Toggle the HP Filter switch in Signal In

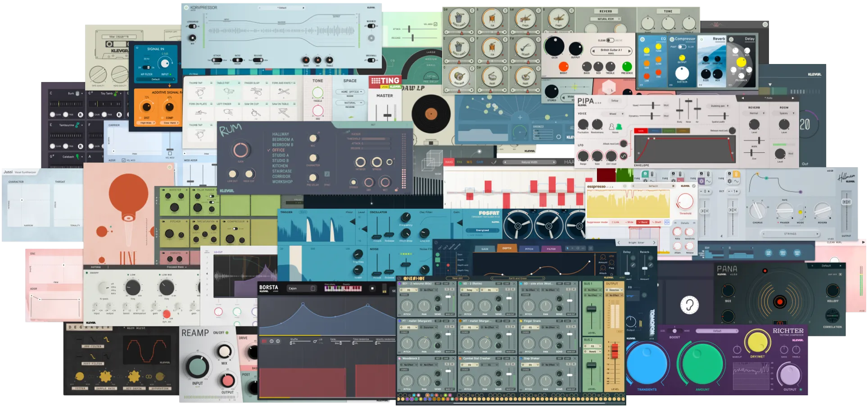click(146, 68)
